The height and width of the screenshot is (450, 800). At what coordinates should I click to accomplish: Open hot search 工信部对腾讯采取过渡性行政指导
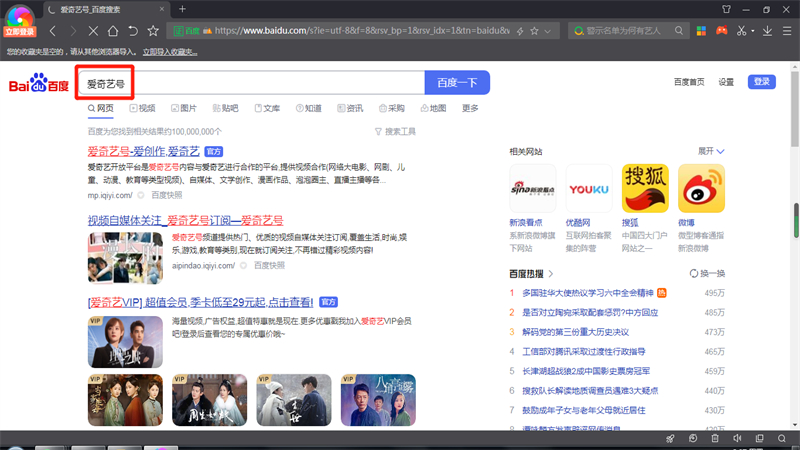tap(584, 352)
